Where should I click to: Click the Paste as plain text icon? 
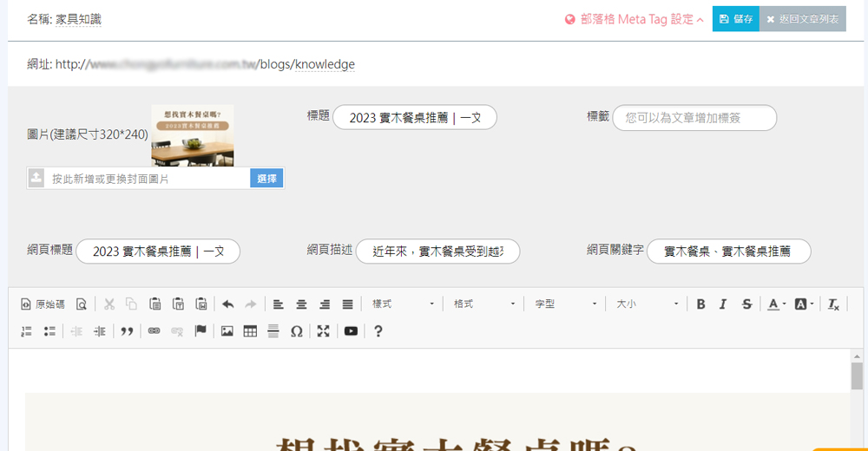coord(178,304)
